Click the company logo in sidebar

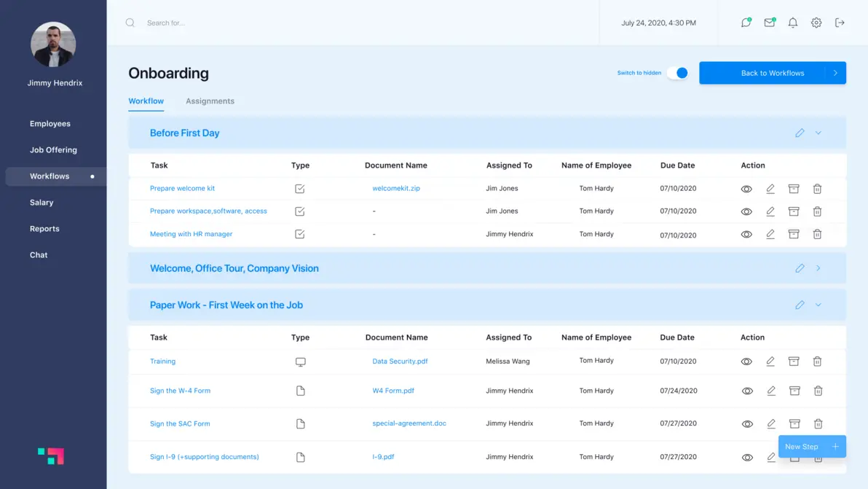click(x=50, y=455)
